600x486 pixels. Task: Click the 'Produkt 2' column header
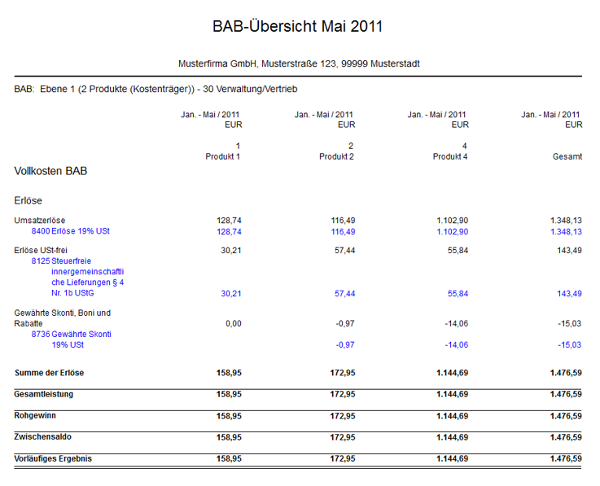336,157
